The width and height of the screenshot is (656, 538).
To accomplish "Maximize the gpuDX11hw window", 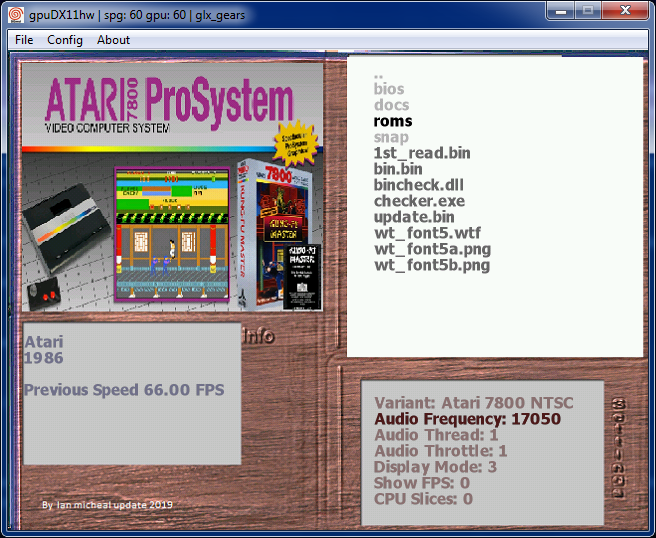I will pyautogui.click(x=588, y=11).
